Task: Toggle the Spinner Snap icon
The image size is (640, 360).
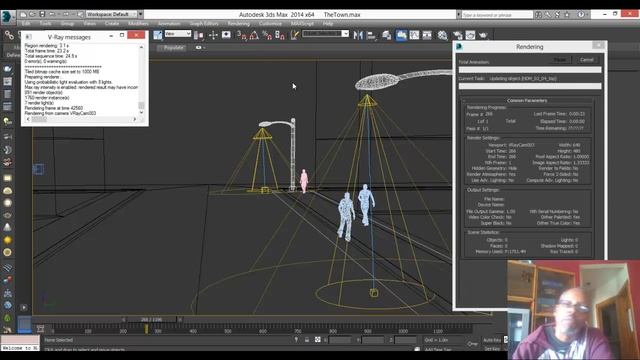Action: pyautogui.click(x=280, y=36)
